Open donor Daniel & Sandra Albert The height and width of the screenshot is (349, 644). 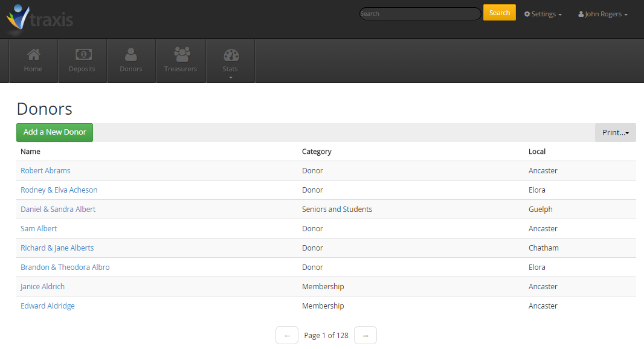[58, 209]
